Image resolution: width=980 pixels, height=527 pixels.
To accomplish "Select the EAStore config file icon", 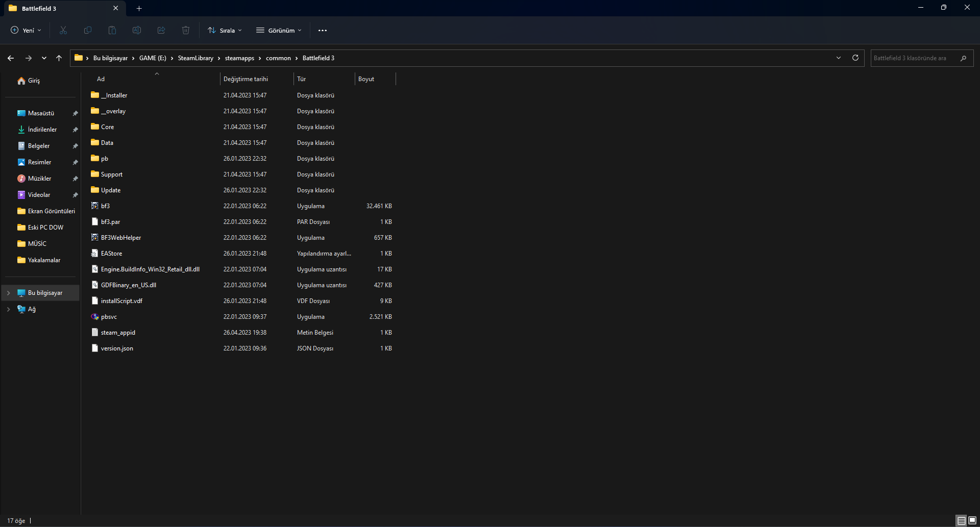I will point(95,254).
